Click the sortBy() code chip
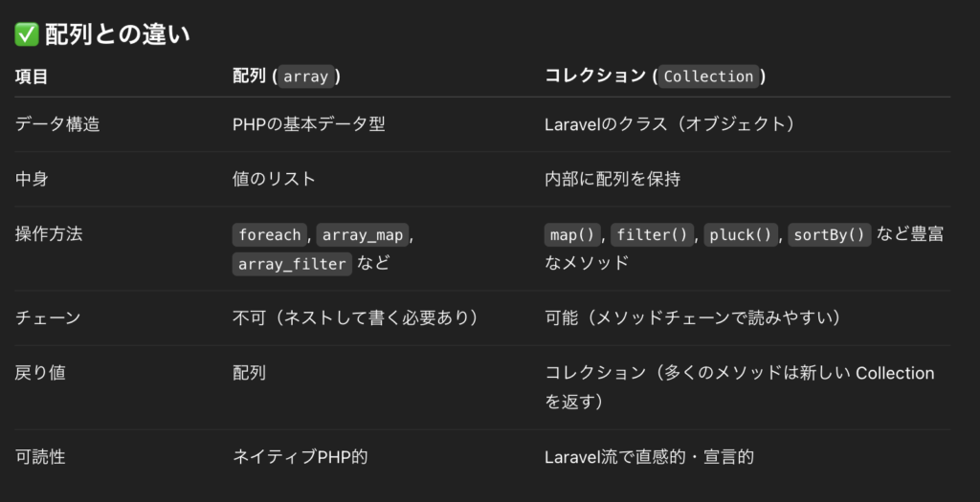 click(830, 235)
